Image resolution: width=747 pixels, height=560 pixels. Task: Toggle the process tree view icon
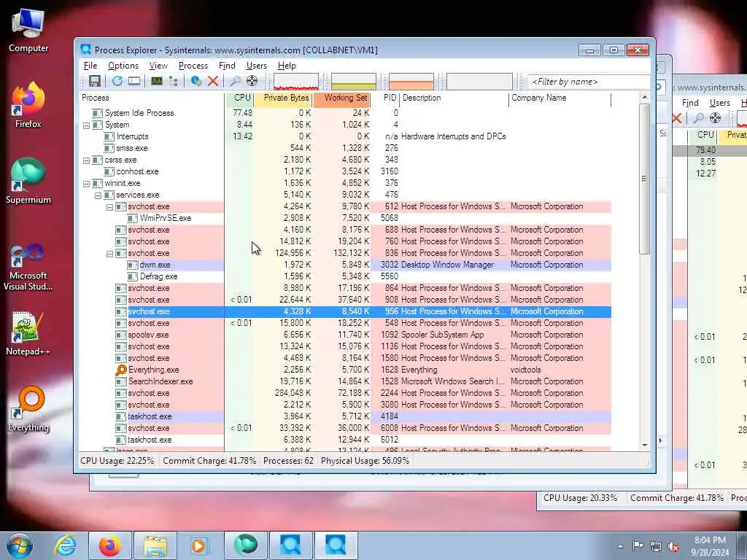pyautogui.click(x=174, y=81)
